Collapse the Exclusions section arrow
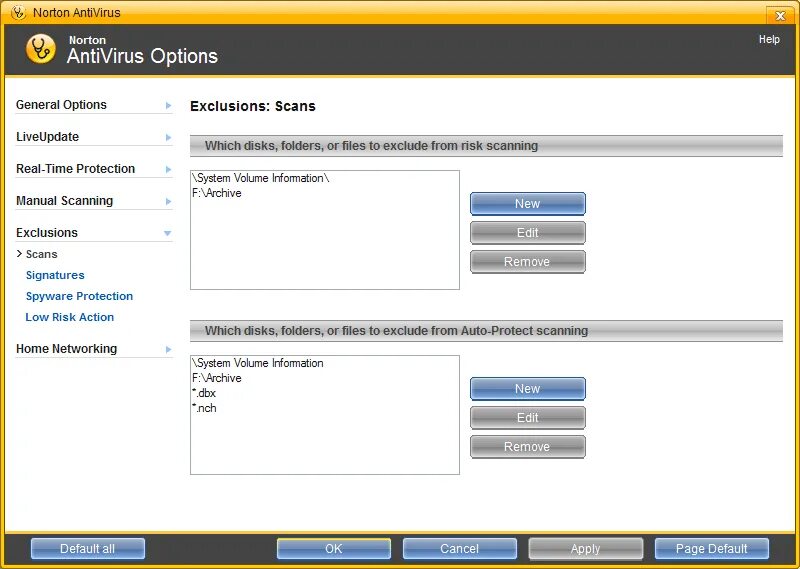The image size is (800, 569). point(167,233)
